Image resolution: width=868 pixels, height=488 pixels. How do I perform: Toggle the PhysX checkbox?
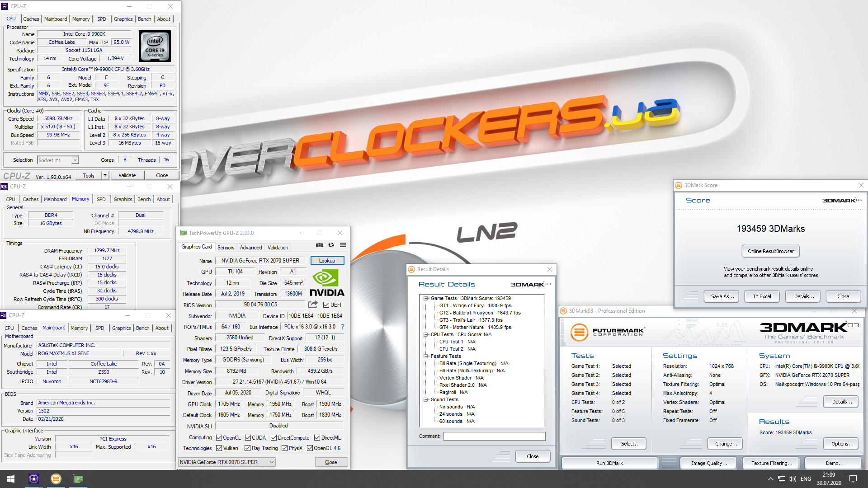pyautogui.click(x=284, y=448)
